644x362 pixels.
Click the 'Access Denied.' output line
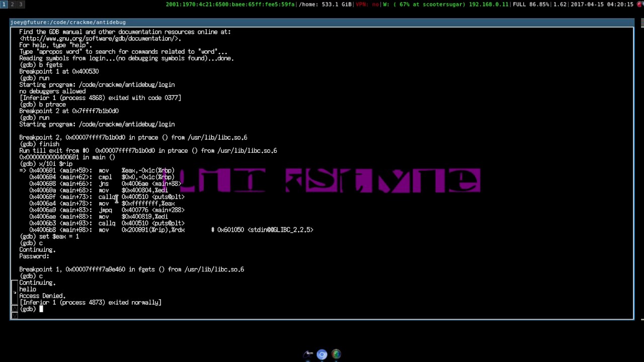pyautogui.click(x=42, y=296)
